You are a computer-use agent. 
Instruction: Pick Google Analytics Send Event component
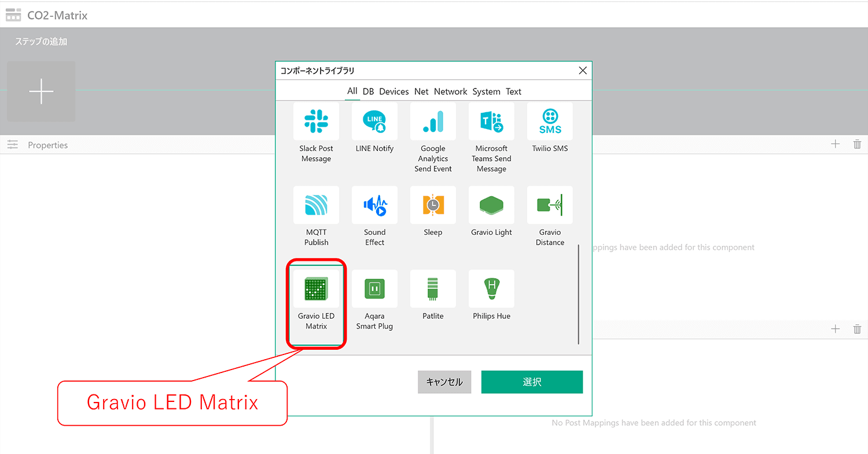click(433, 139)
